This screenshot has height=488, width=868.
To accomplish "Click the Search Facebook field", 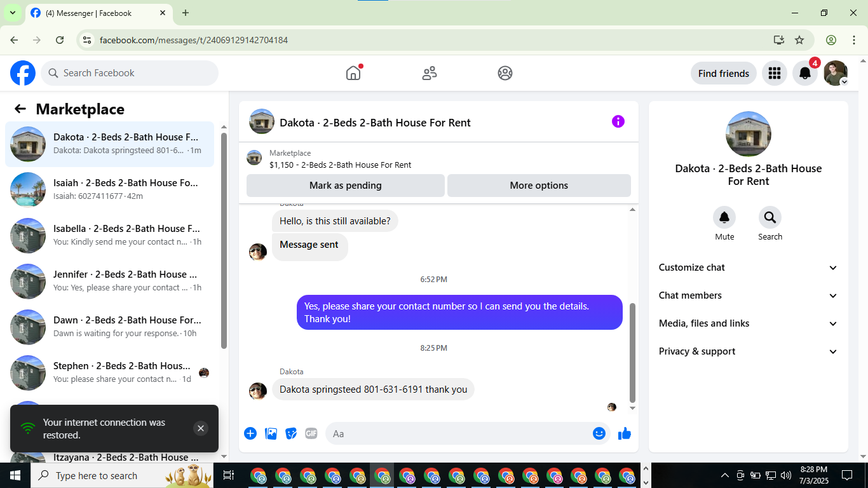I will coord(130,73).
